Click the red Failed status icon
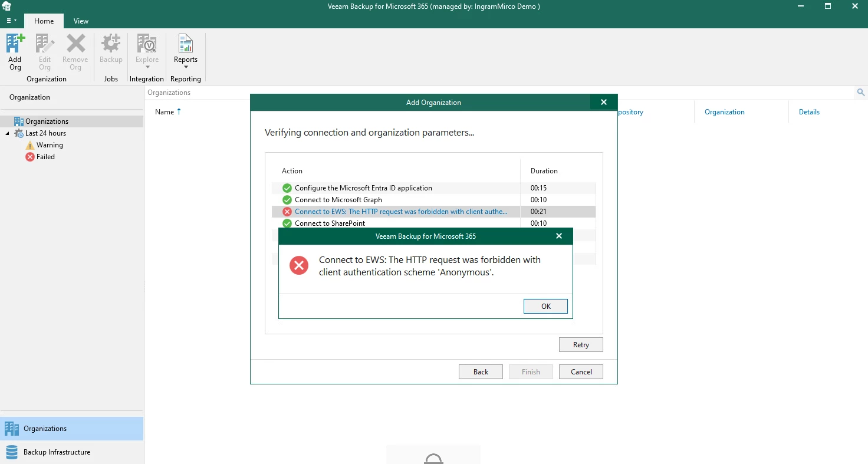 pos(30,157)
